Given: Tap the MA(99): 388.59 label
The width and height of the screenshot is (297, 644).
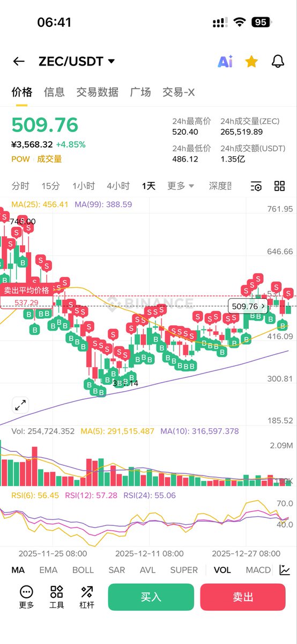Looking at the screenshot, I should pos(103,204).
